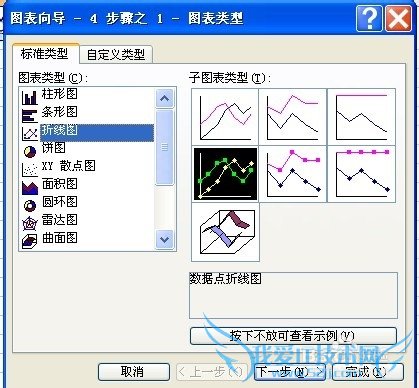
Task: Select the 饼图 text entry
Action: [x=54, y=148]
